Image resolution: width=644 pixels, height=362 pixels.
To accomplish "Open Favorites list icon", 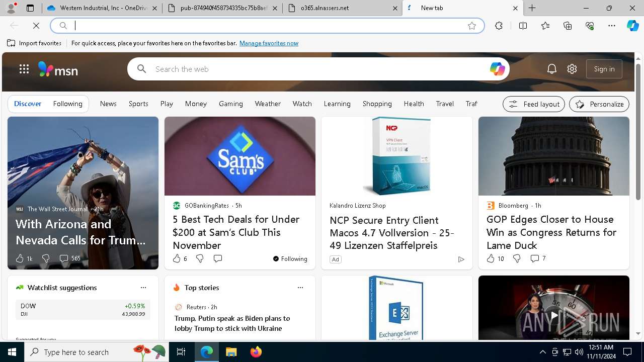I will [545, 26].
